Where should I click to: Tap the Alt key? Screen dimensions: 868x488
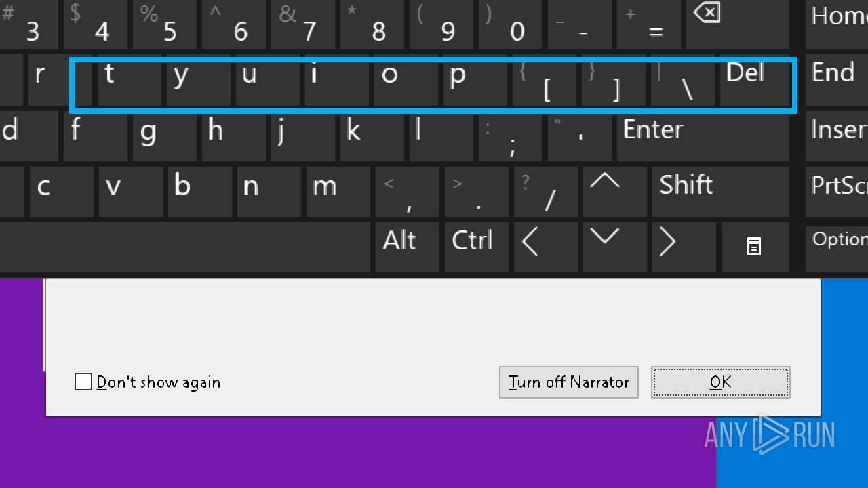[x=406, y=247]
